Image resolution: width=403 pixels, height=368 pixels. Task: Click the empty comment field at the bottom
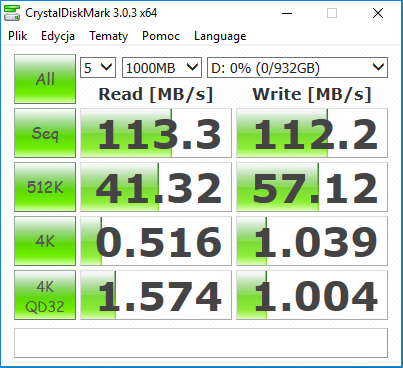201,343
